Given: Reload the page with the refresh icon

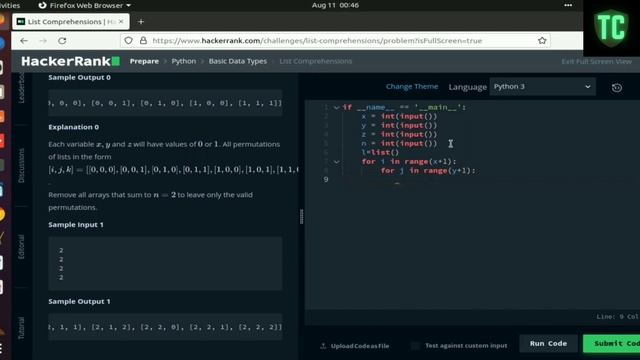Looking at the screenshot, I should click(62, 41).
